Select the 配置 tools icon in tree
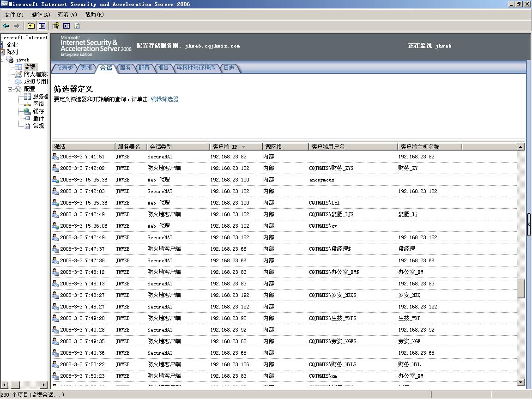 (x=18, y=89)
